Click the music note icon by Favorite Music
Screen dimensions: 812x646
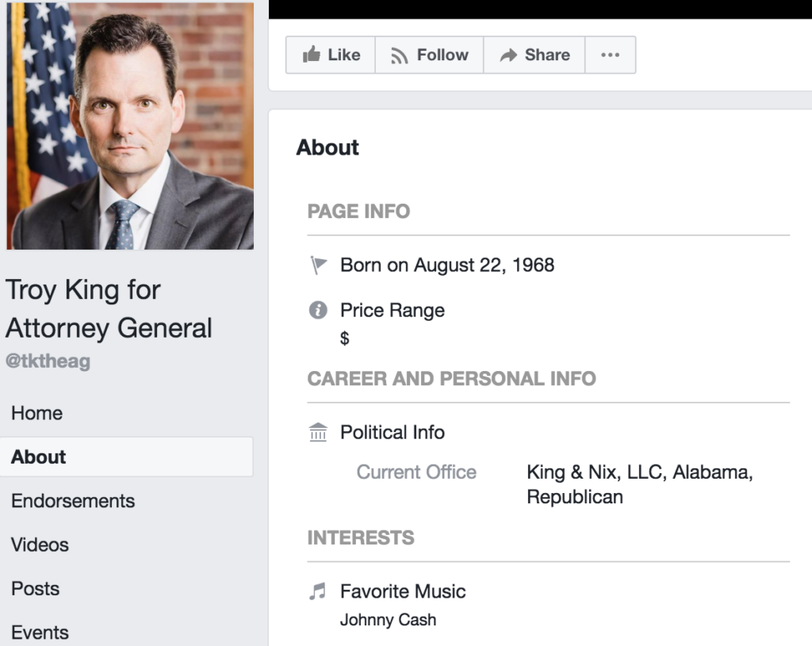[x=318, y=591]
